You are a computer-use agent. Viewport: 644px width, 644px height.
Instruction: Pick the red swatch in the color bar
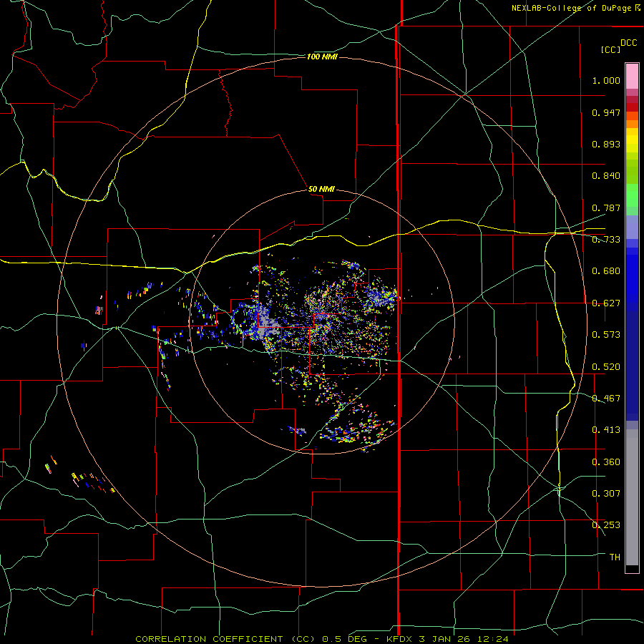[632, 107]
